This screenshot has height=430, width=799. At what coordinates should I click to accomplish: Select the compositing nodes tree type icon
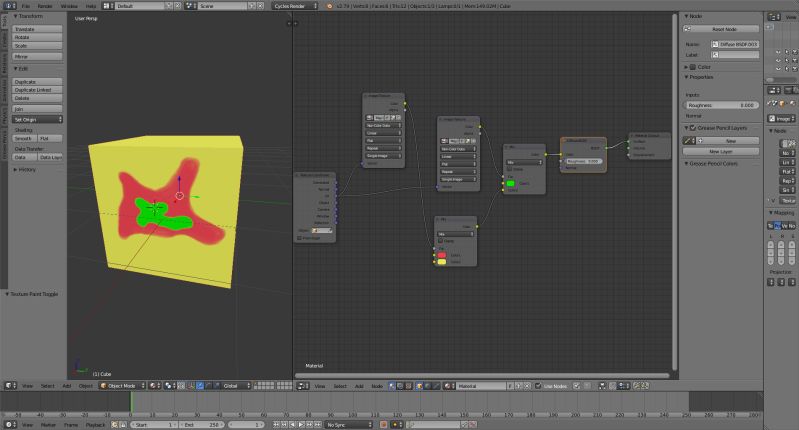pos(400,386)
